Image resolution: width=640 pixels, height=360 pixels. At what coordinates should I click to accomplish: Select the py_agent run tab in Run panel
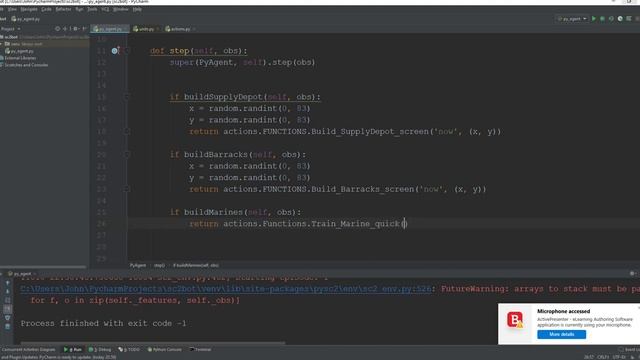[x=21, y=274]
